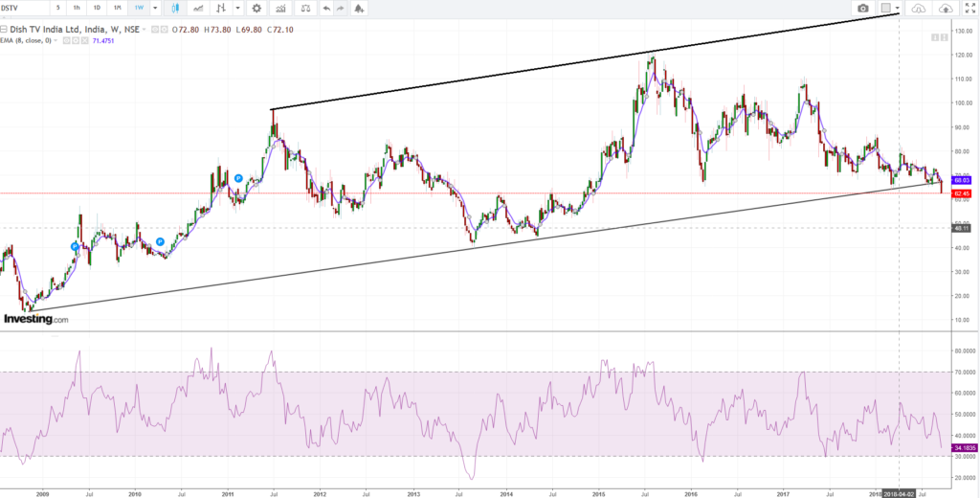
Task: Select the 1D interval
Action: click(97, 8)
